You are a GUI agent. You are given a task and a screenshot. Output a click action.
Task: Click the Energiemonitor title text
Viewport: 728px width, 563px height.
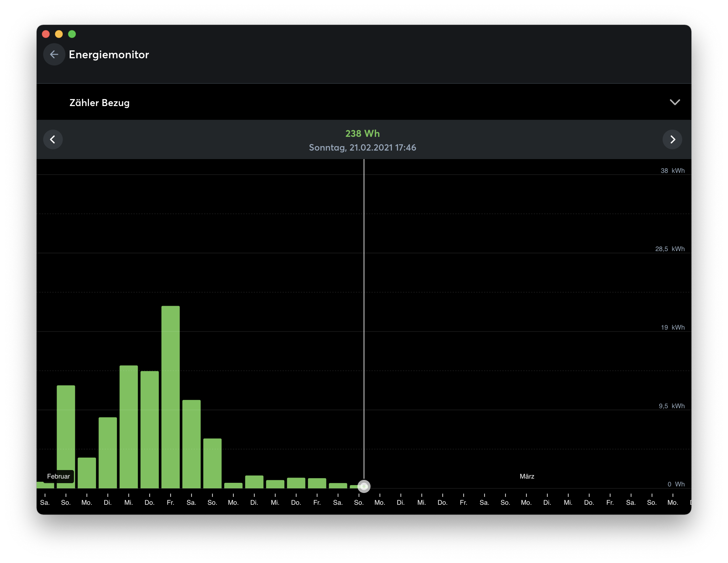(109, 54)
